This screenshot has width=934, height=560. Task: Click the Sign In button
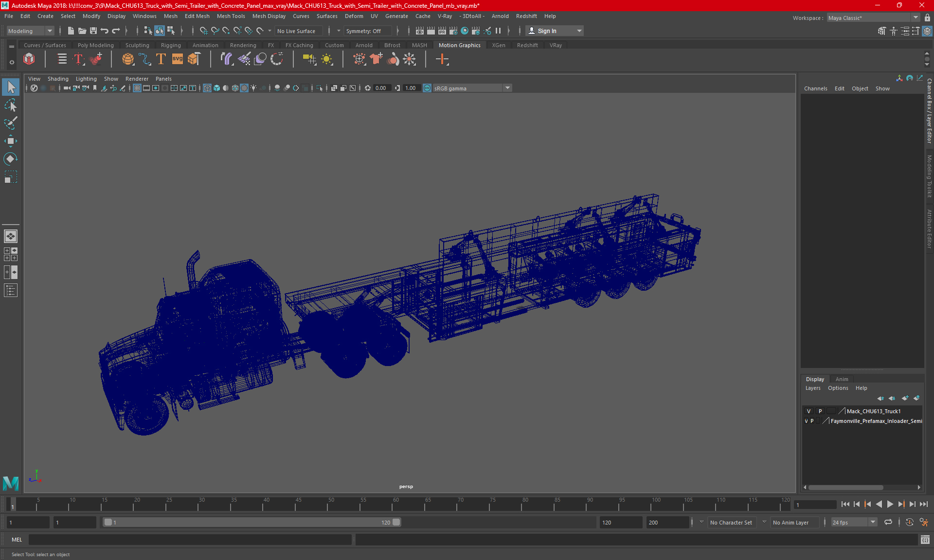point(547,31)
